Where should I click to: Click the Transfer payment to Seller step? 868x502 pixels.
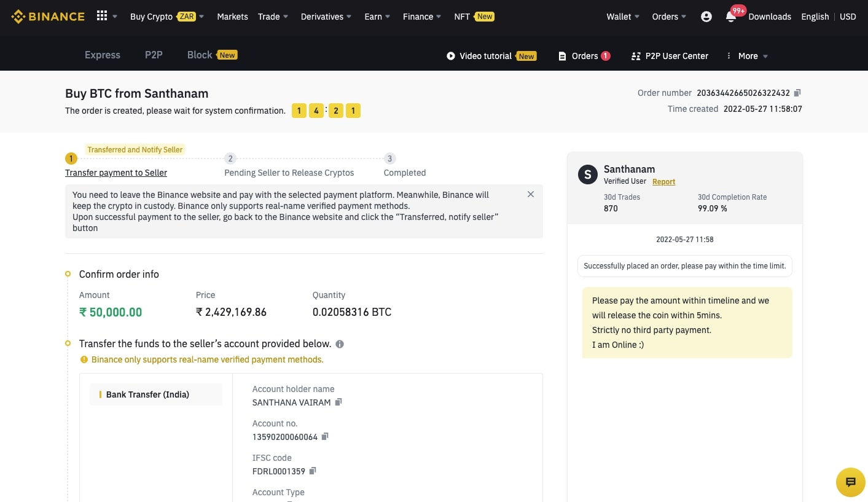(116, 173)
